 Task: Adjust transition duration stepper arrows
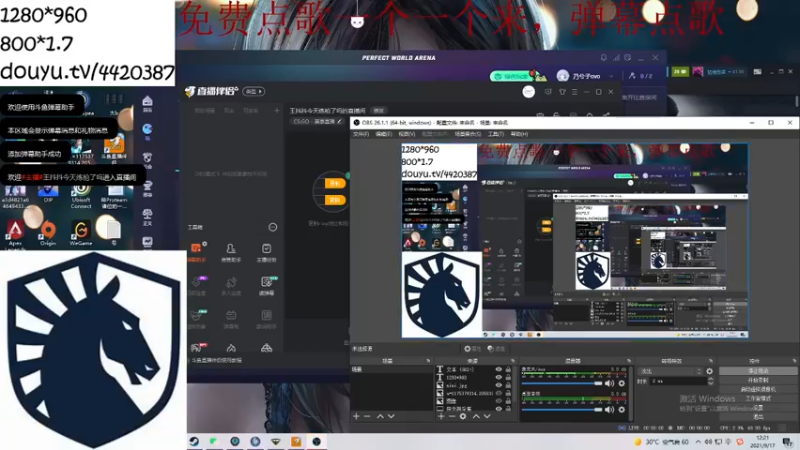[710, 381]
